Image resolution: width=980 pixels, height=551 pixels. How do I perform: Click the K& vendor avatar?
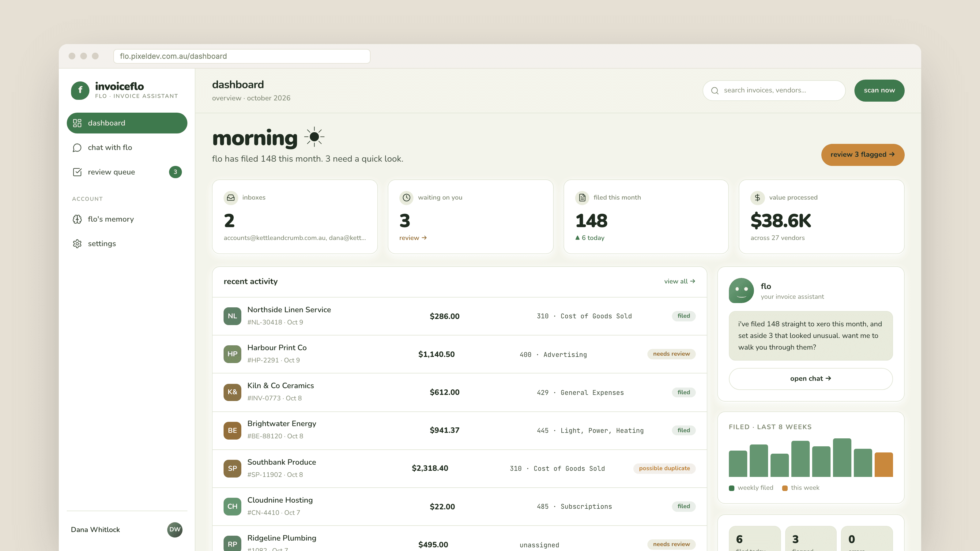(x=232, y=392)
